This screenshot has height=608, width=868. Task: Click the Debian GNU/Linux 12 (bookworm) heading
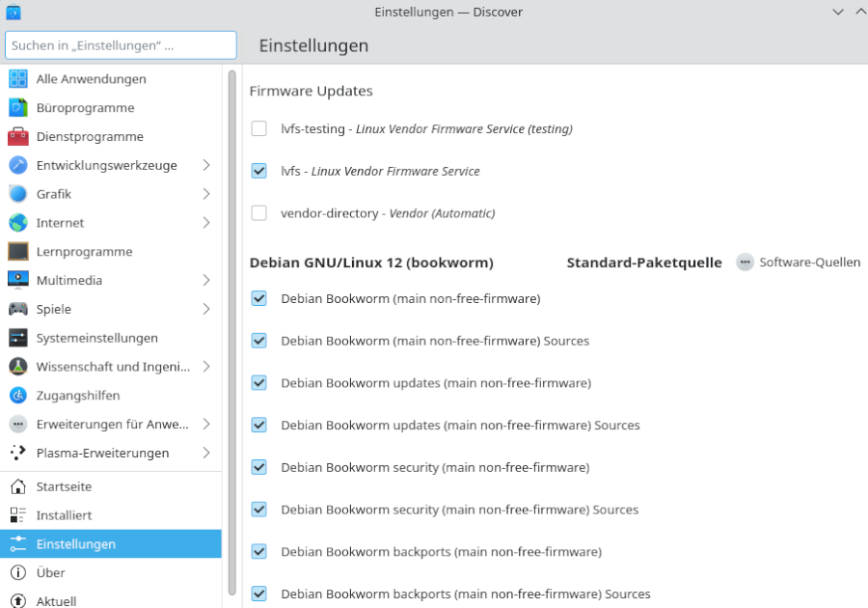click(371, 263)
